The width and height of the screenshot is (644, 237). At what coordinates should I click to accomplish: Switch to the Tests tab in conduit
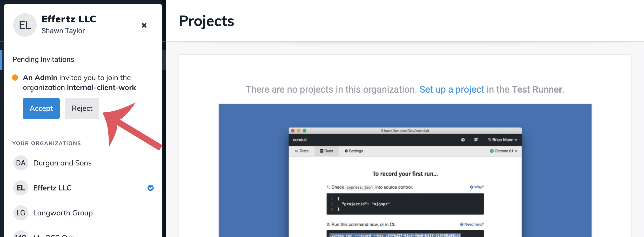tap(301, 151)
